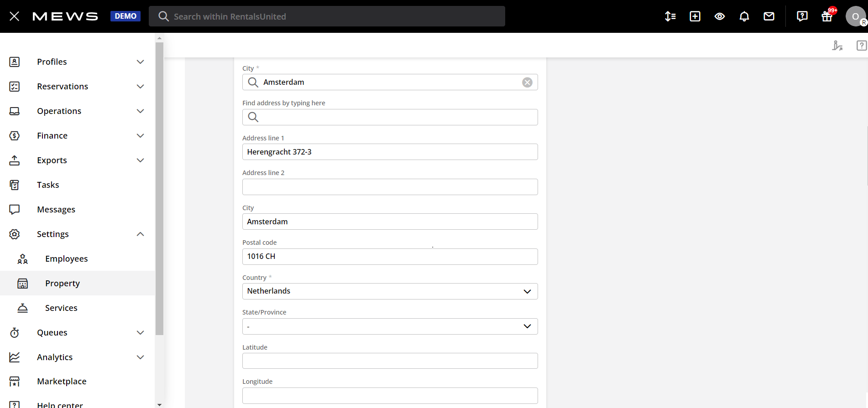Screen dimensions: 868x408
Task: Open notifications bell
Action: coord(744,16)
